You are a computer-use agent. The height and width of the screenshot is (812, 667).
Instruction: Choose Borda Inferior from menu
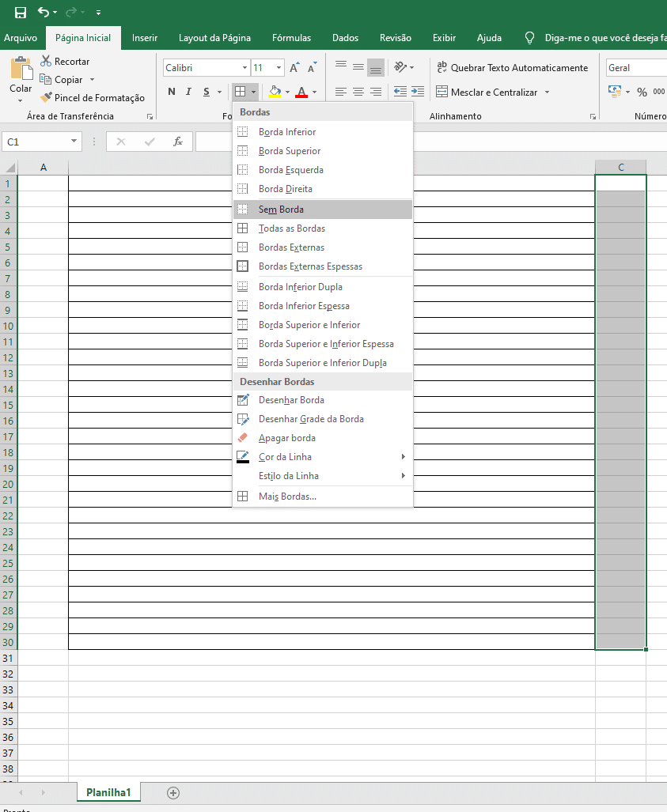click(322, 132)
